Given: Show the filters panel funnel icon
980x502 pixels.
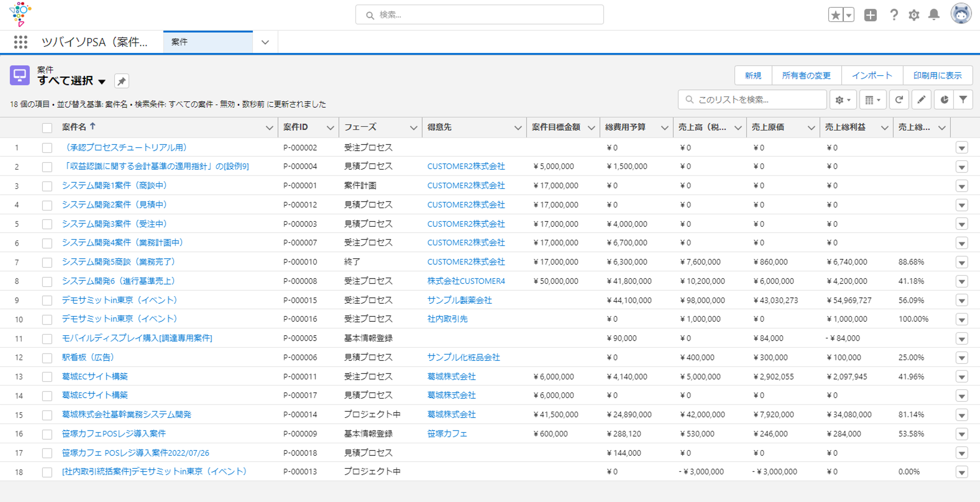Looking at the screenshot, I should tap(963, 100).
